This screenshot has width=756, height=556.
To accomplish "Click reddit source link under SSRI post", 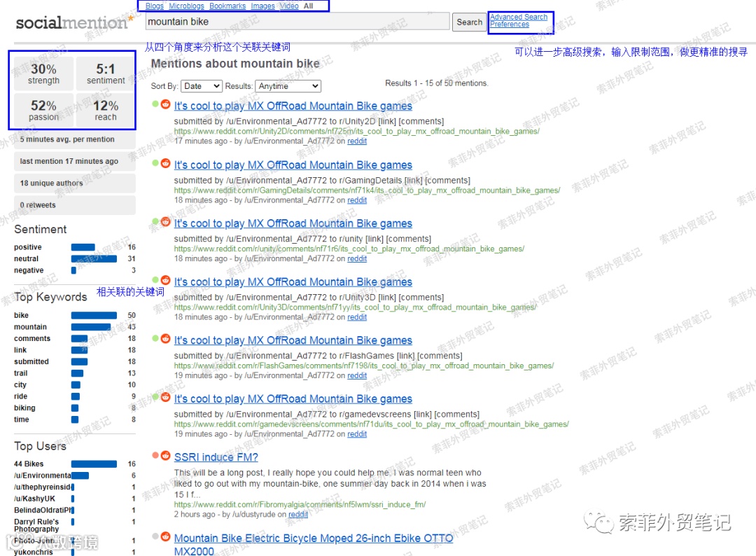I will pyautogui.click(x=298, y=515).
